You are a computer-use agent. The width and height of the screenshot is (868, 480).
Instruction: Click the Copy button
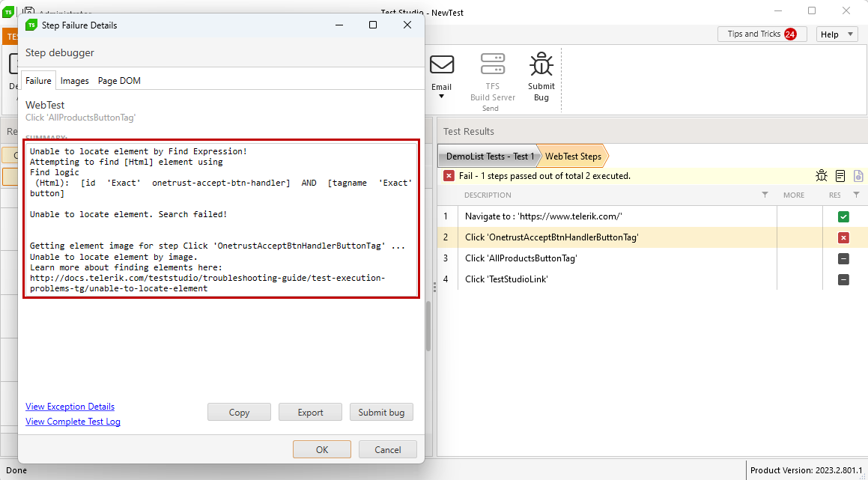pos(239,412)
